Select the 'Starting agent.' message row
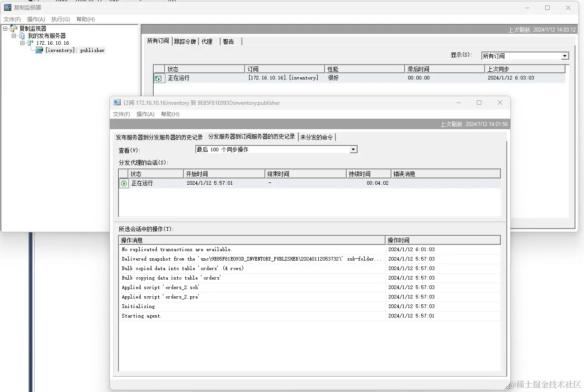 [x=310, y=316]
